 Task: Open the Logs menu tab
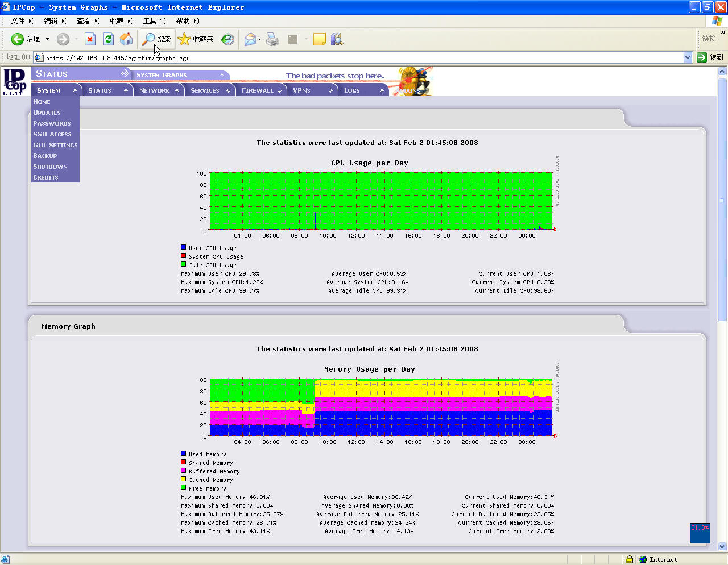(363, 90)
